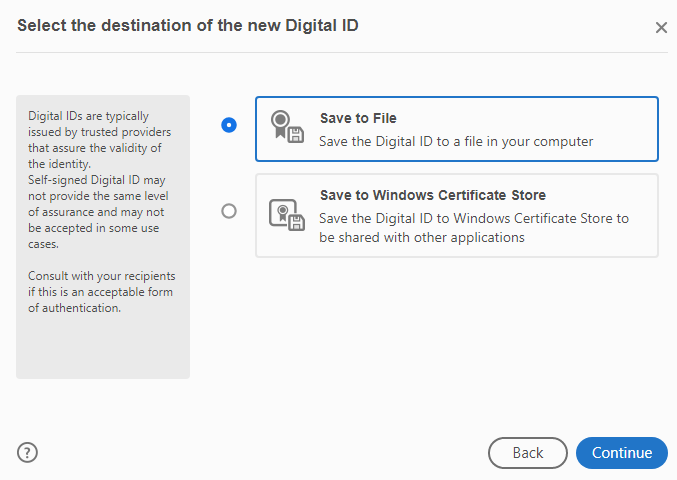677x480 pixels.
Task: Go back with the Back button
Action: (x=527, y=453)
